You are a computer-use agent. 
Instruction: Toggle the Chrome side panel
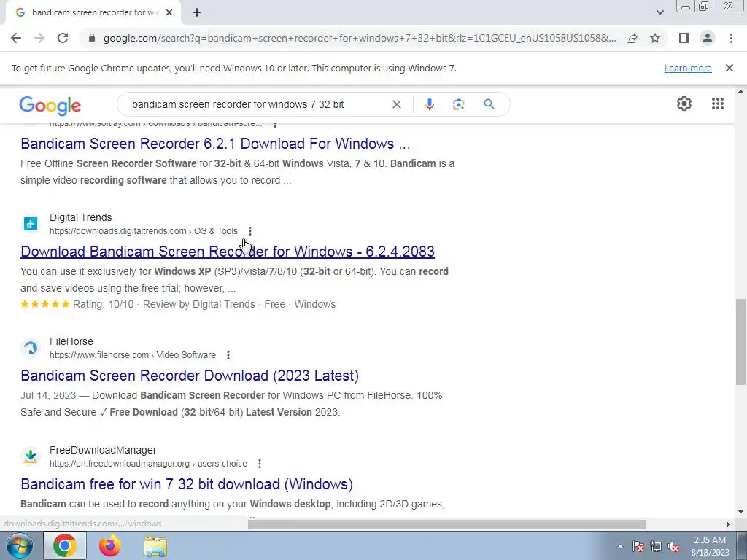(684, 38)
